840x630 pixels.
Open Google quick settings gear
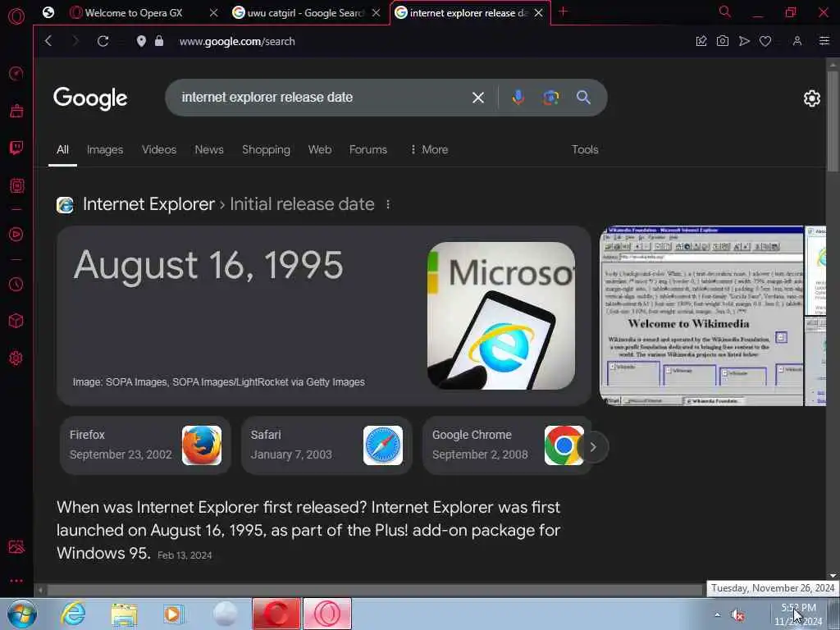tap(811, 98)
